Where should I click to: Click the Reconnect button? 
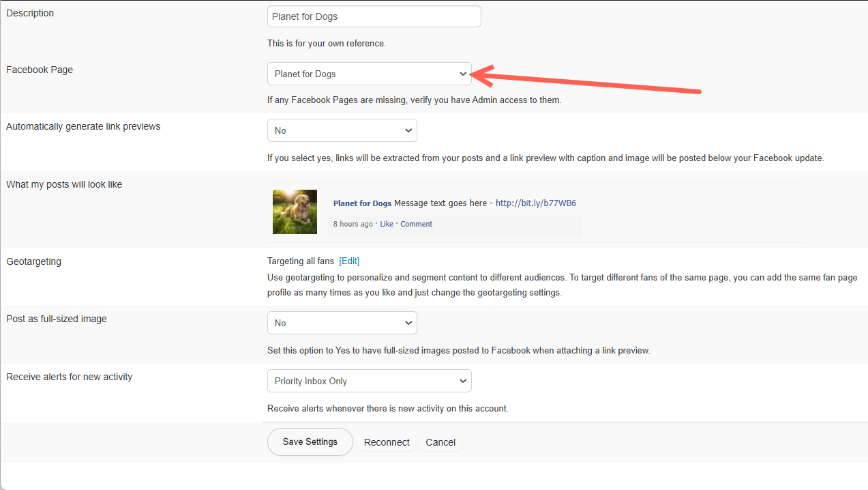[x=387, y=442]
